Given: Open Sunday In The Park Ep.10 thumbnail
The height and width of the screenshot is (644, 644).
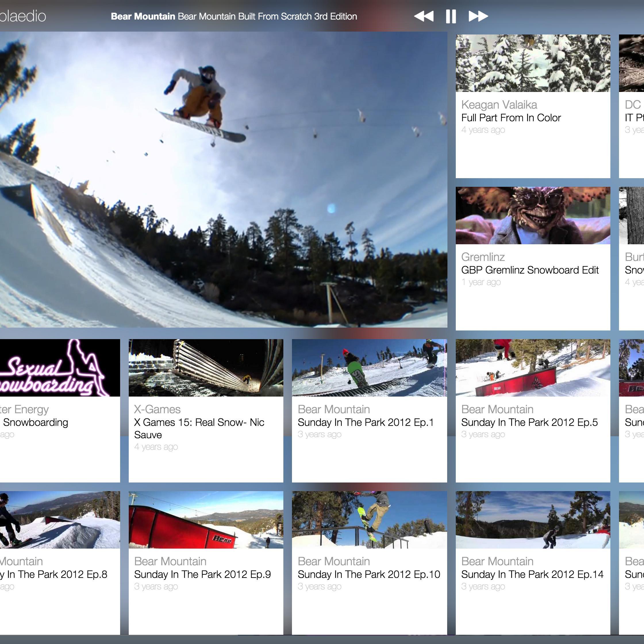Looking at the screenshot, I should (369, 520).
